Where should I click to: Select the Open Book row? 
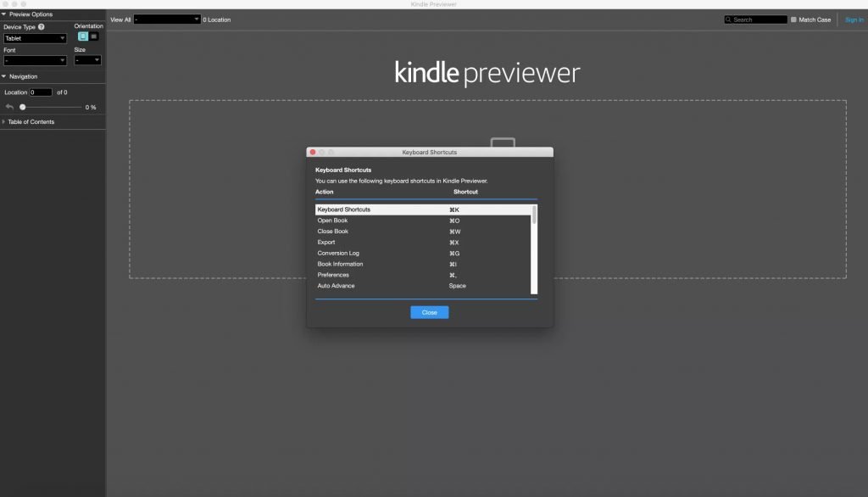[x=423, y=221]
